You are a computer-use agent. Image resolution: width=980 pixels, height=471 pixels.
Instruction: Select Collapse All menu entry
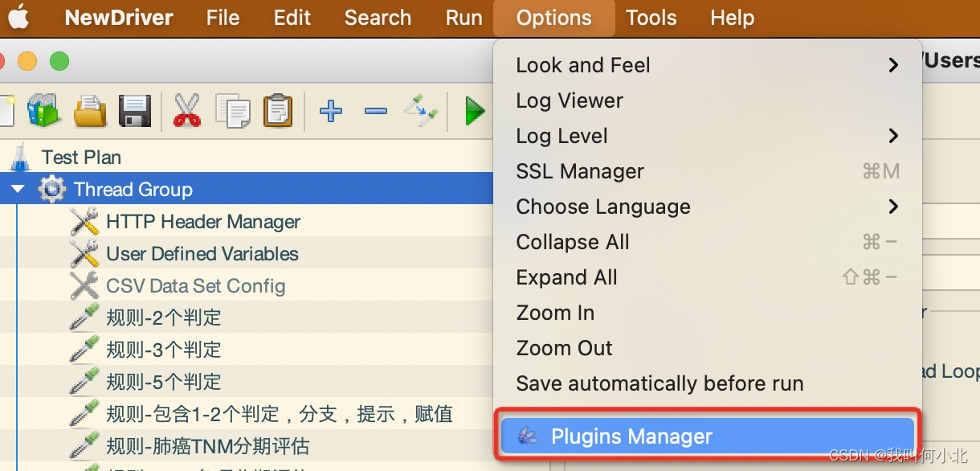pyautogui.click(x=707, y=242)
